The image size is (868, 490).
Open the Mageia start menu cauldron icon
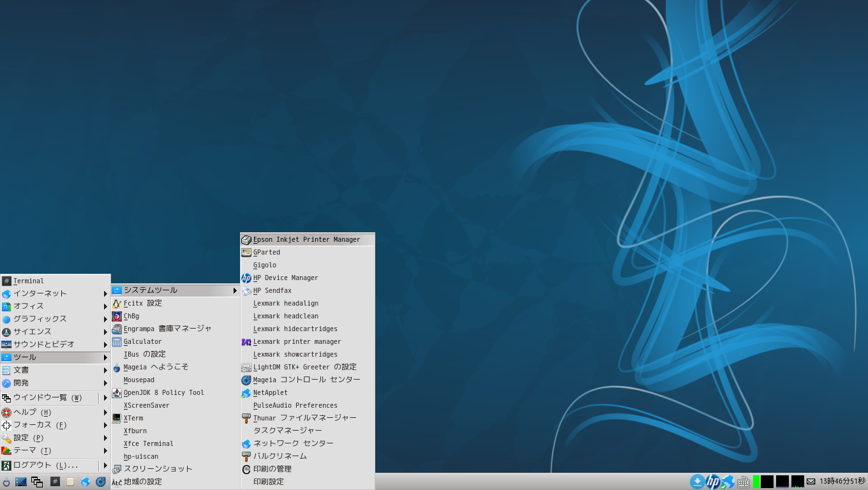point(6,482)
